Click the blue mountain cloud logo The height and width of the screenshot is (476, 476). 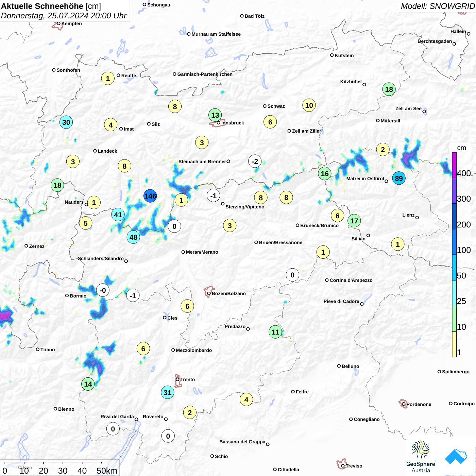click(456, 456)
